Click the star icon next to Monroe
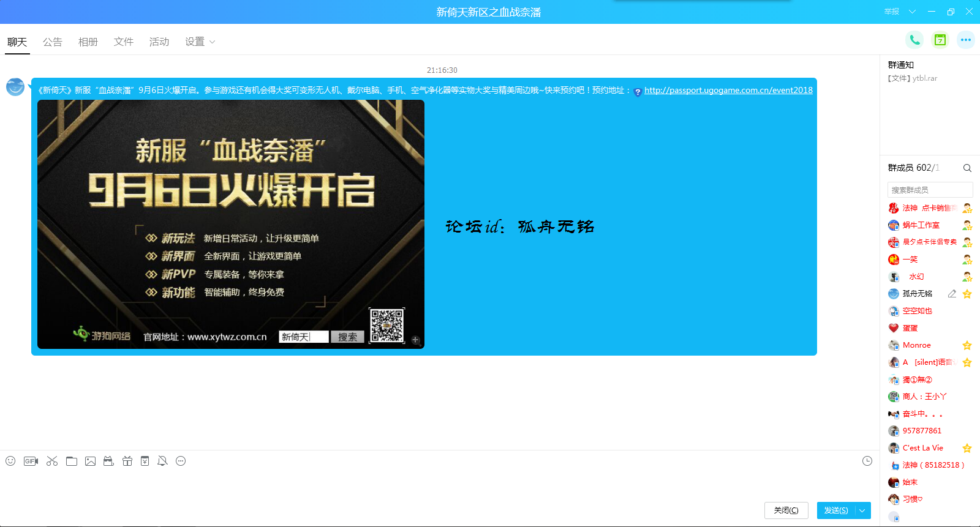Image resolution: width=980 pixels, height=527 pixels. [x=967, y=345]
